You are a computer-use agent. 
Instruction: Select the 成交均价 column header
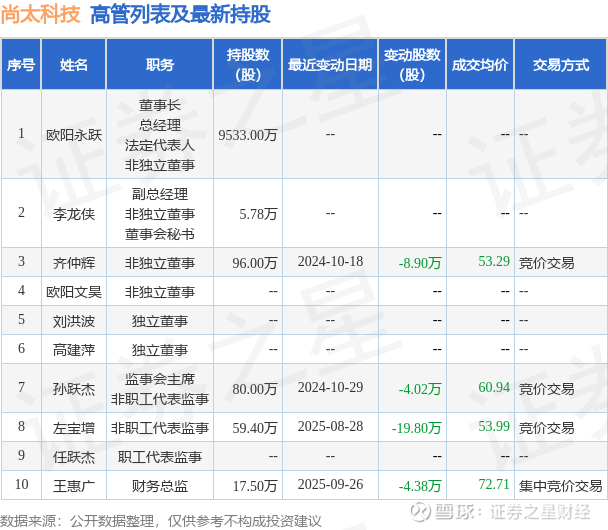(480, 64)
